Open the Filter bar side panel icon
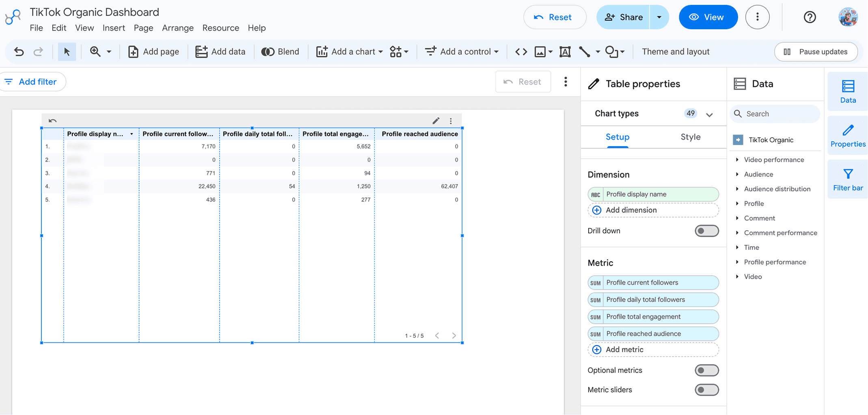868x415 pixels. tap(848, 179)
